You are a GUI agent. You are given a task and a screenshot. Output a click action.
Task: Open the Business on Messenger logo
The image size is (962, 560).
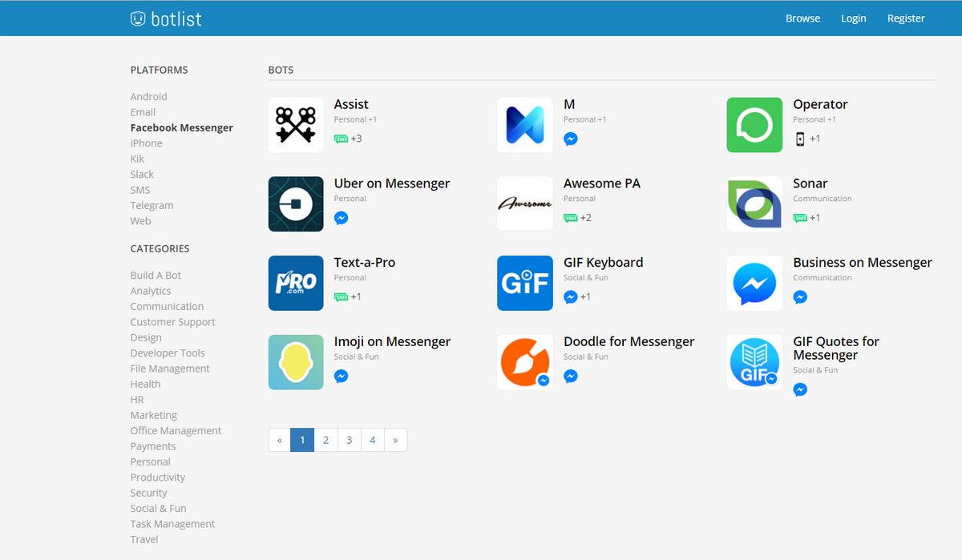coord(754,283)
